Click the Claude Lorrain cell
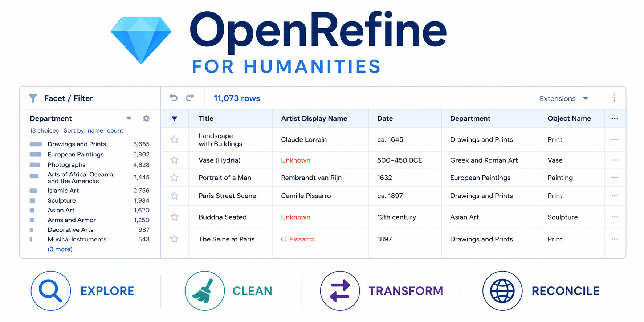Viewport: 644px width, 322px height. [304, 140]
